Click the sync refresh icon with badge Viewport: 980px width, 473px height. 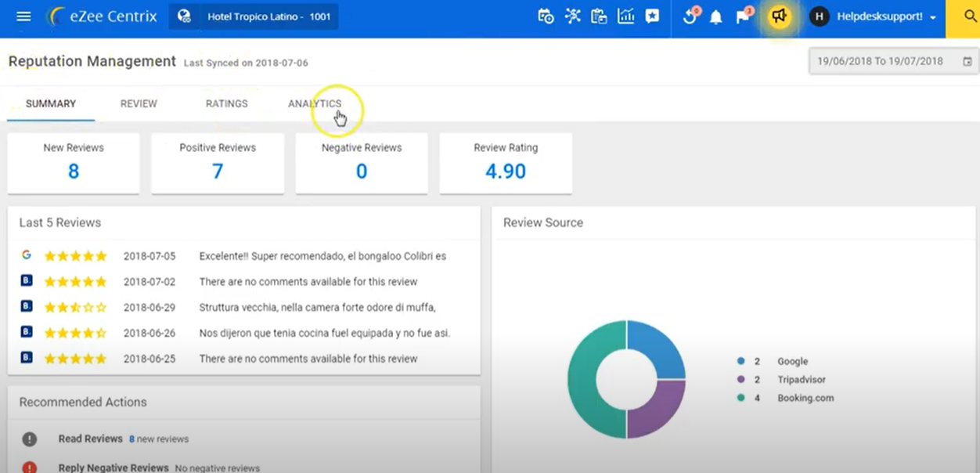pos(690,16)
